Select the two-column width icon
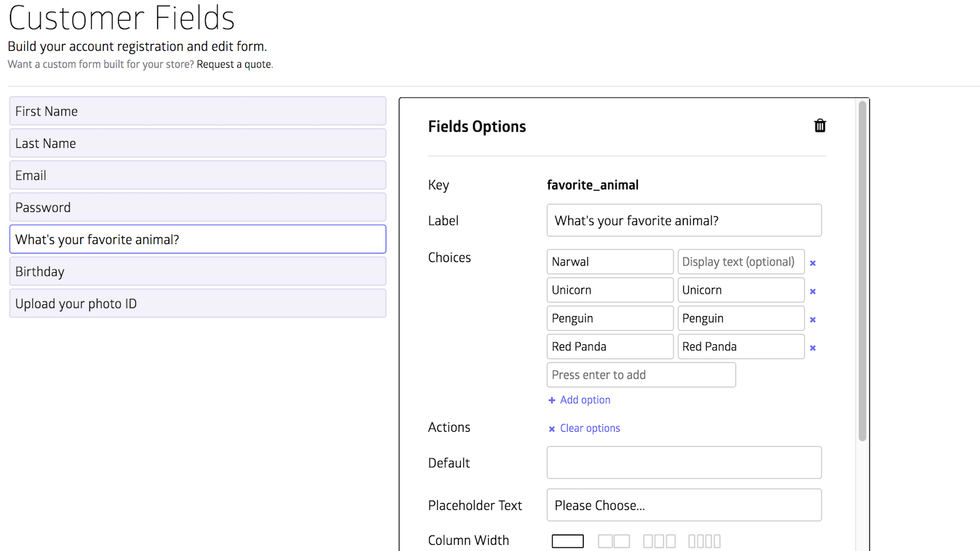 tap(614, 541)
